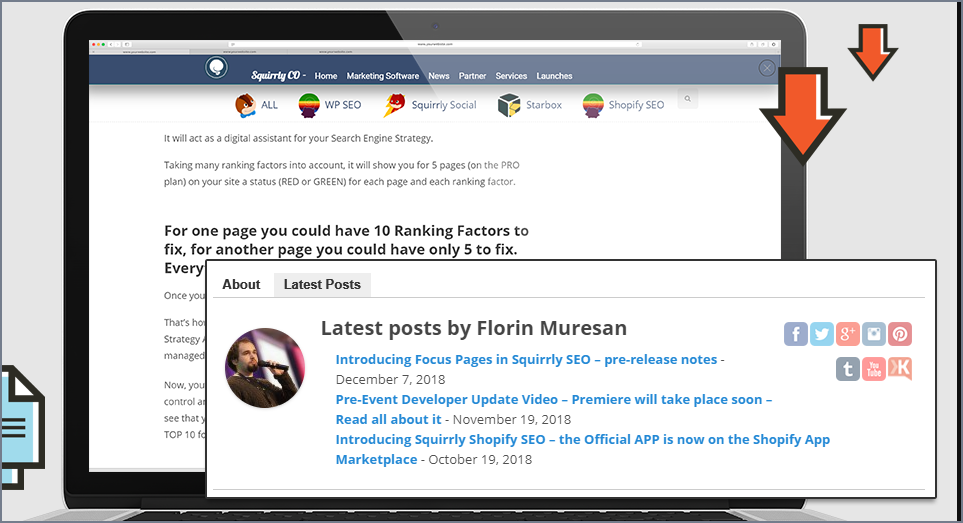Click the browser address bar
The image size is (963, 523).
click(435, 44)
